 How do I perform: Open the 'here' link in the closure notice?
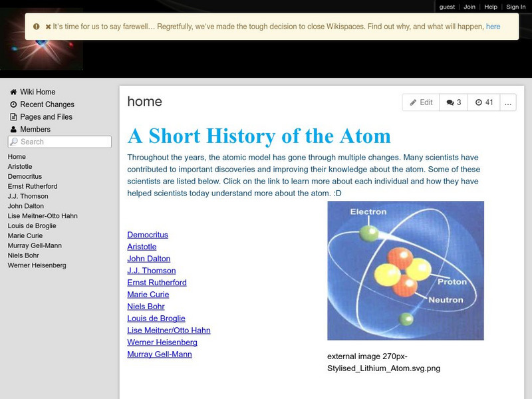(493, 27)
